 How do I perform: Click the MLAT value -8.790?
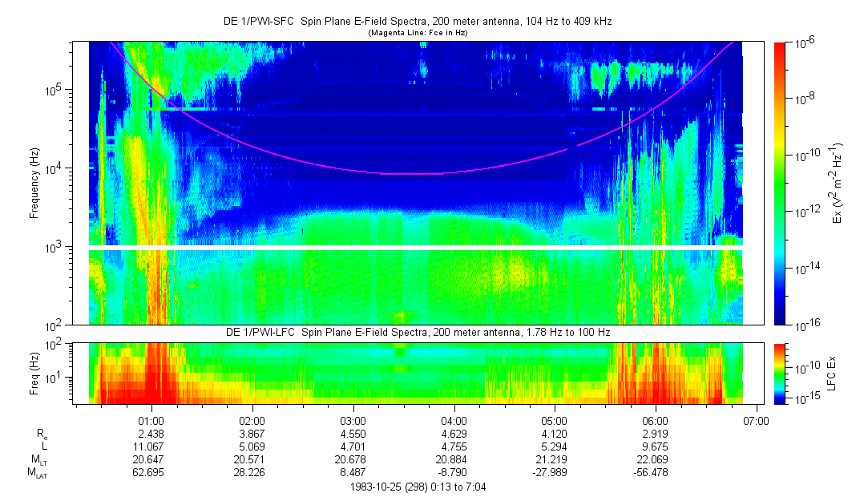[x=454, y=474]
